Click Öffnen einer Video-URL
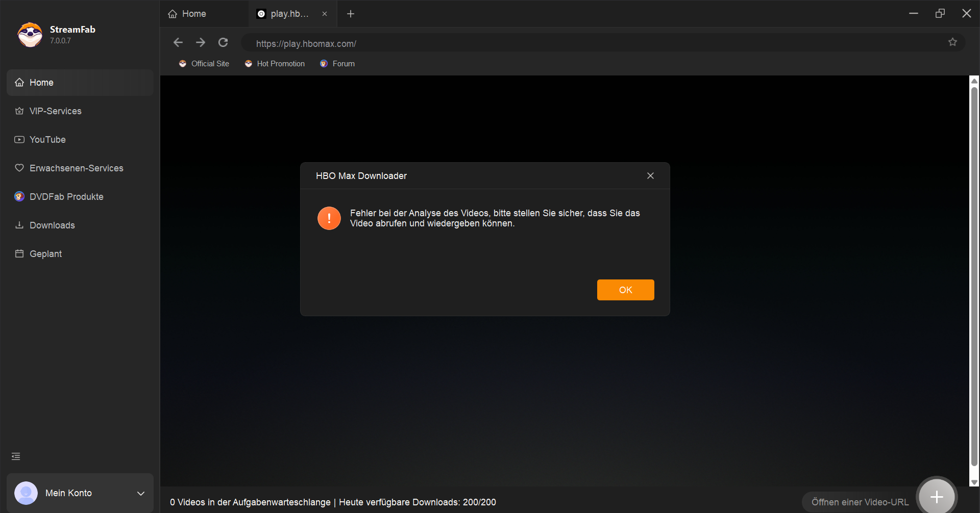 click(x=860, y=502)
